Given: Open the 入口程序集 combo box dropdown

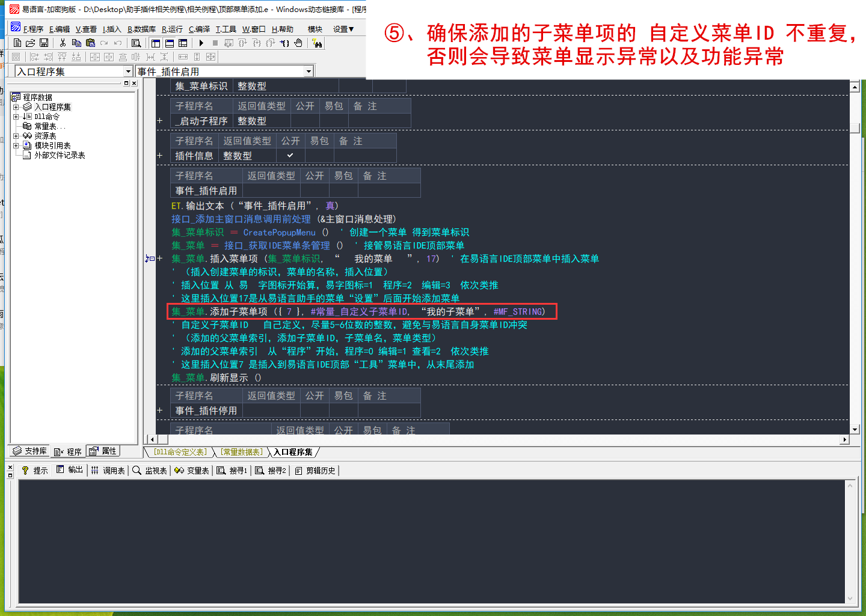Looking at the screenshot, I should (x=127, y=72).
